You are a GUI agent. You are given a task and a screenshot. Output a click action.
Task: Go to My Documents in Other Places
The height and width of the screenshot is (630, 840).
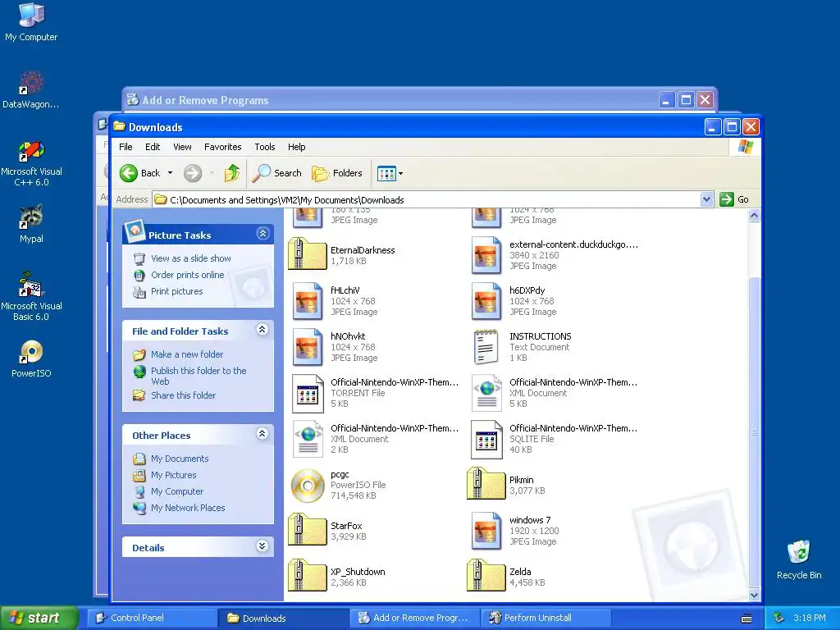tap(180, 459)
